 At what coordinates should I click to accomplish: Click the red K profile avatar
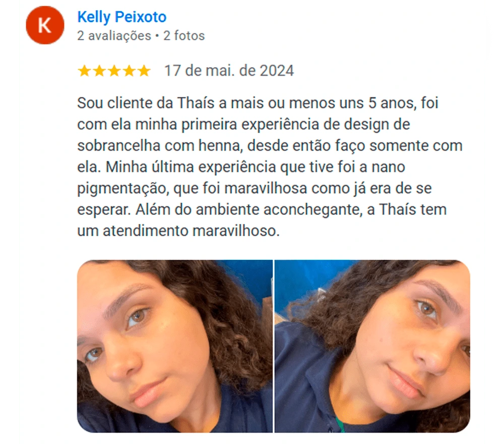pyautogui.click(x=45, y=25)
